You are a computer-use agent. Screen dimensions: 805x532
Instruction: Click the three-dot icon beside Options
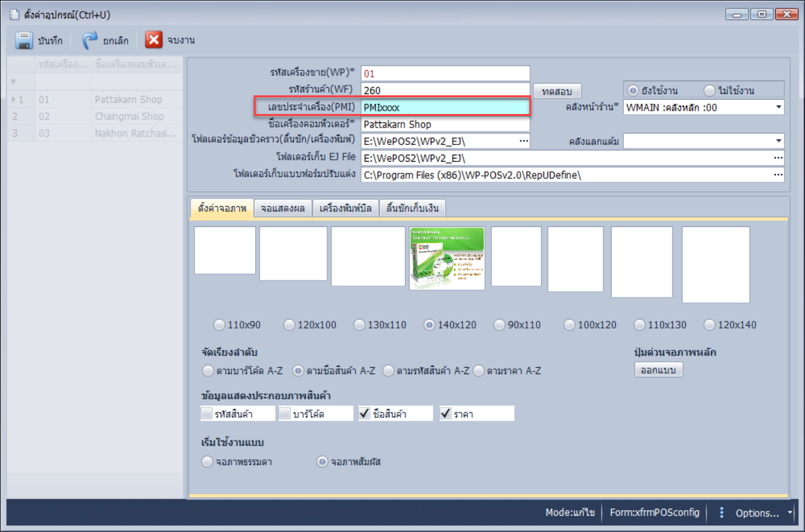coord(721,513)
